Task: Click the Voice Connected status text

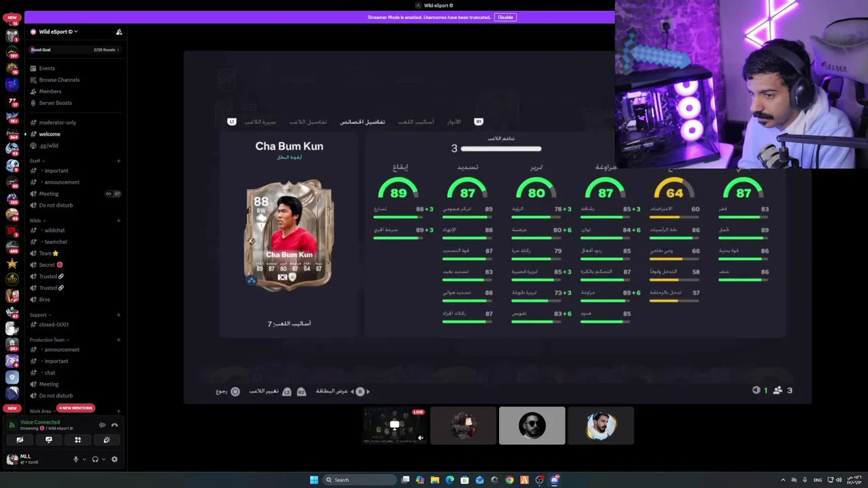Action: [40, 422]
